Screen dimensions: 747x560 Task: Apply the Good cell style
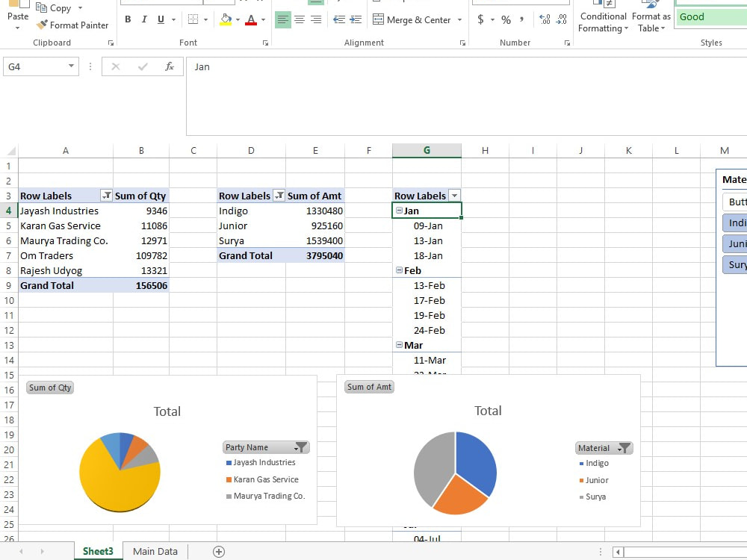pos(713,17)
